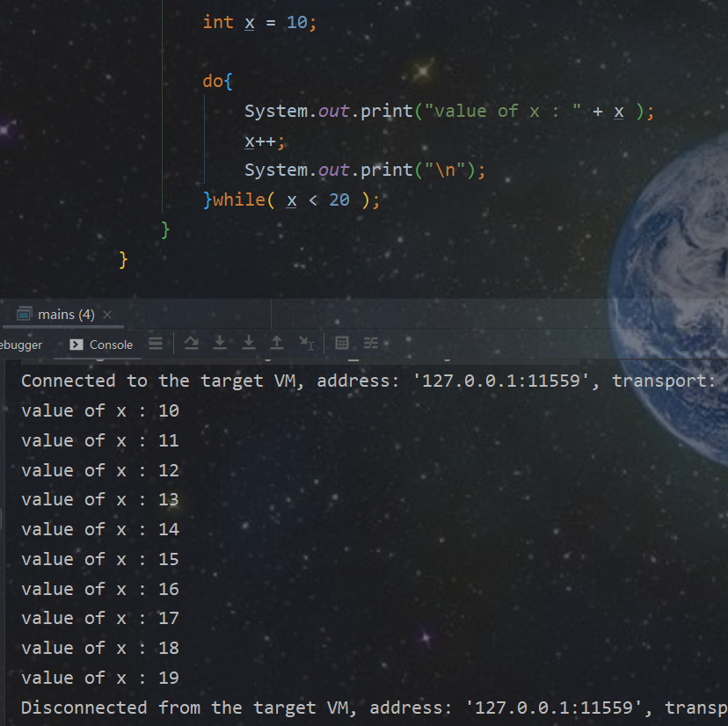The image size is (728, 726).
Task: Click the Console tab terminal icon
Action: click(x=76, y=345)
